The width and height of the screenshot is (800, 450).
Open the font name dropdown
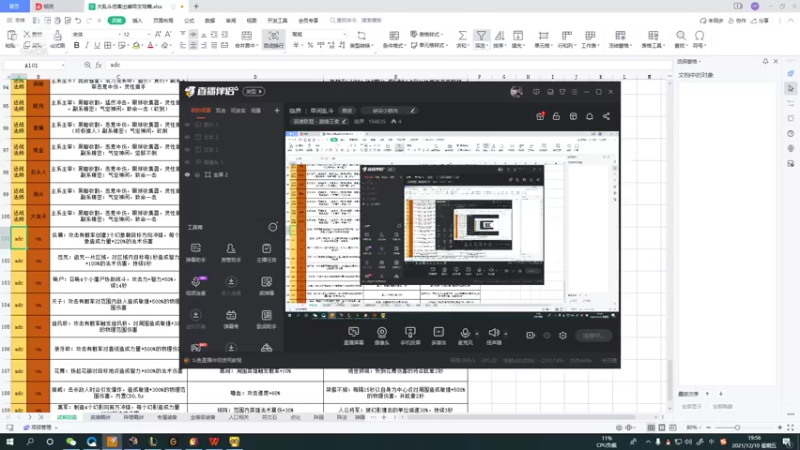(x=119, y=34)
